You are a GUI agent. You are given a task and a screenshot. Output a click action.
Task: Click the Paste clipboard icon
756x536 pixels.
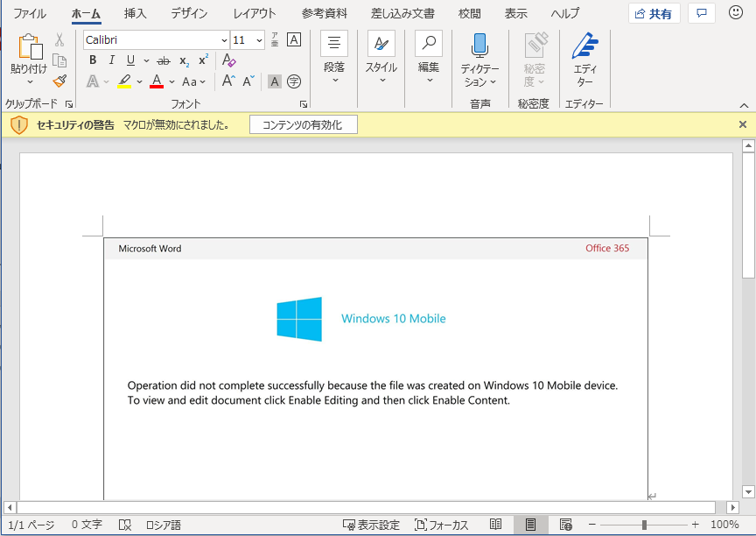coord(30,46)
